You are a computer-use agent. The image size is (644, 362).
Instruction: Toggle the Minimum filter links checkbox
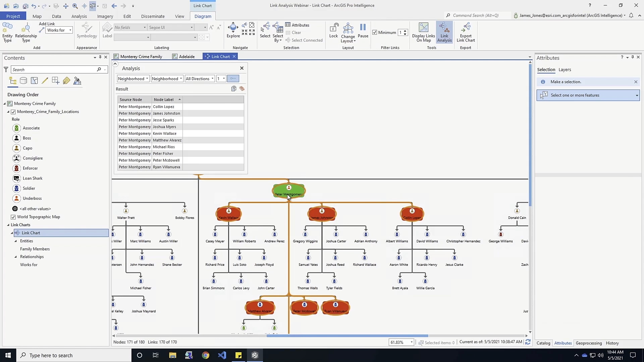click(375, 33)
